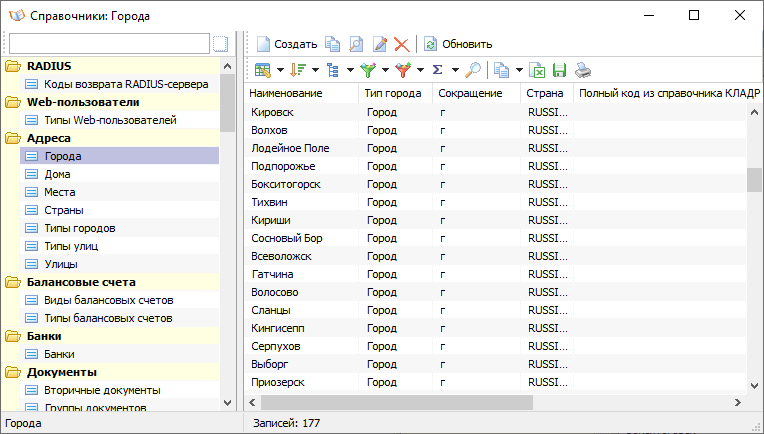
Task: Click the Создать button
Action: pos(286,44)
